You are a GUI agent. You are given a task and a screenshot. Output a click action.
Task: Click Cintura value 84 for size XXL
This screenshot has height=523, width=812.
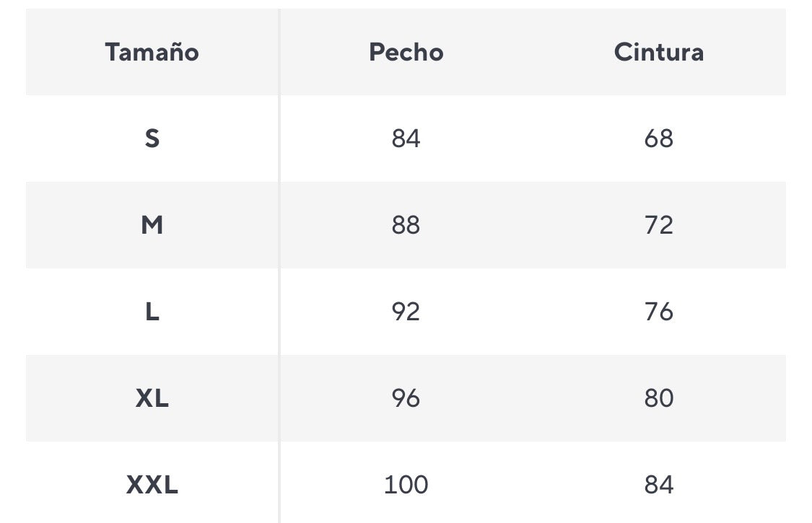658,485
